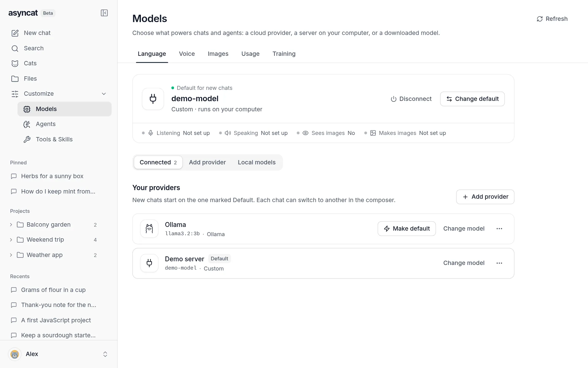Open the Models sidebar item
588x368 pixels.
coord(65,109)
